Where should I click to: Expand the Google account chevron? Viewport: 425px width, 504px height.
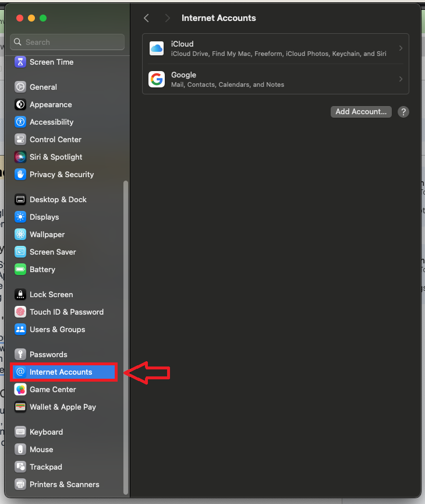[x=401, y=79]
